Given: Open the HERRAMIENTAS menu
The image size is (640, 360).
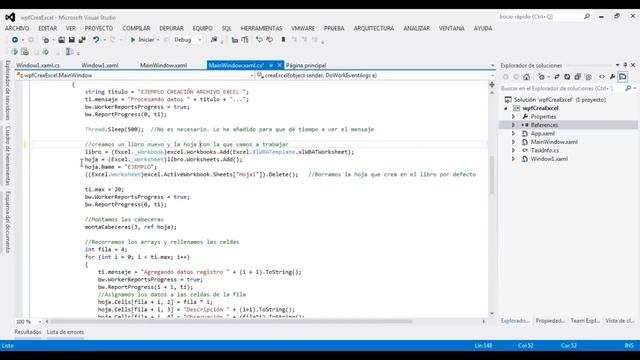Looking at the screenshot, I should pos(262,28).
